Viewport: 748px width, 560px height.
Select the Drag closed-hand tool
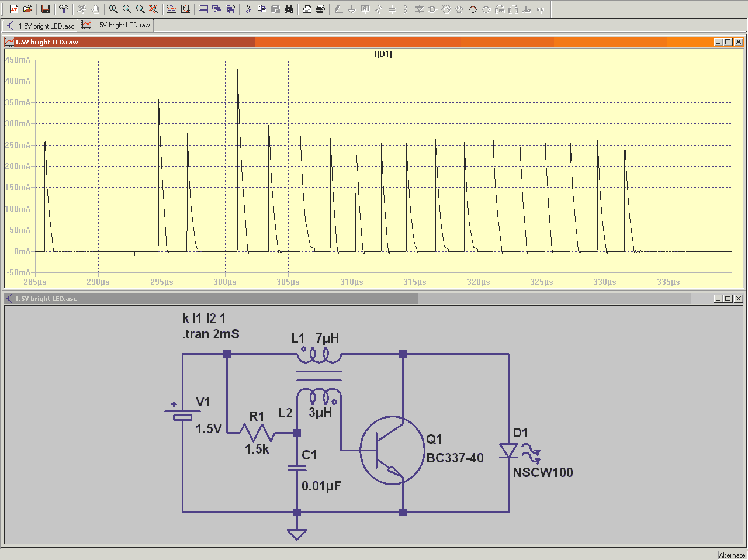[x=459, y=9]
